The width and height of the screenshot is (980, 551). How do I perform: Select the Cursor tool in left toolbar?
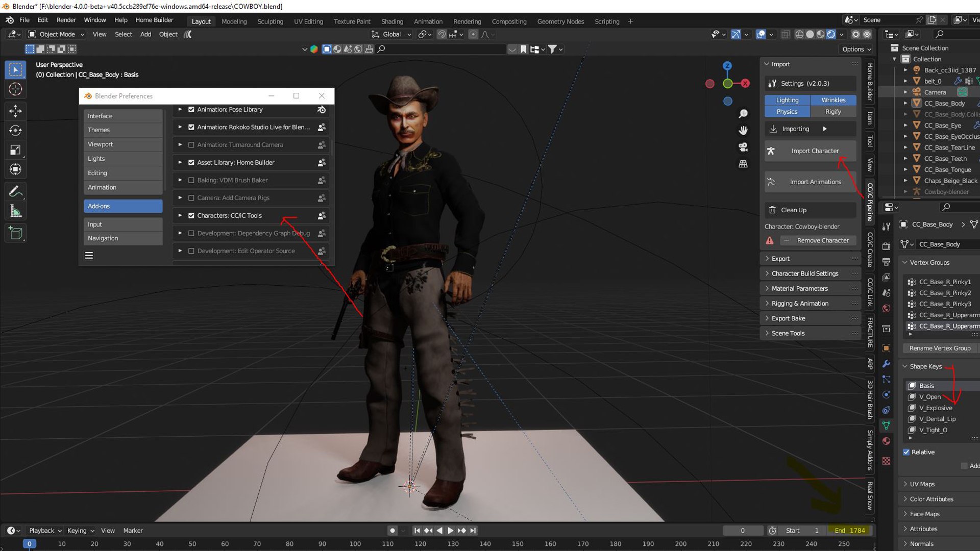[x=15, y=89]
